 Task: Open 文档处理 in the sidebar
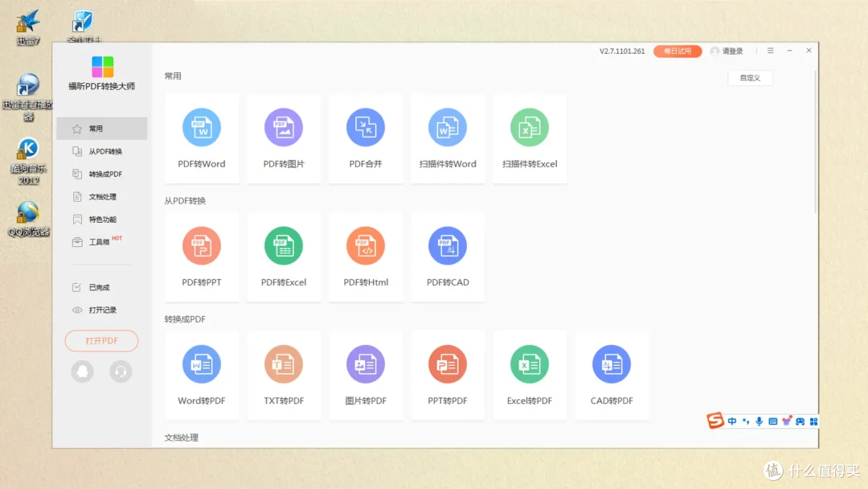coord(102,196)
